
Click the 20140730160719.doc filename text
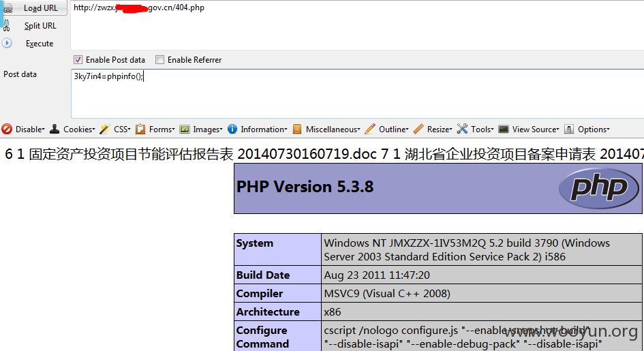click(x=307, y=154)
